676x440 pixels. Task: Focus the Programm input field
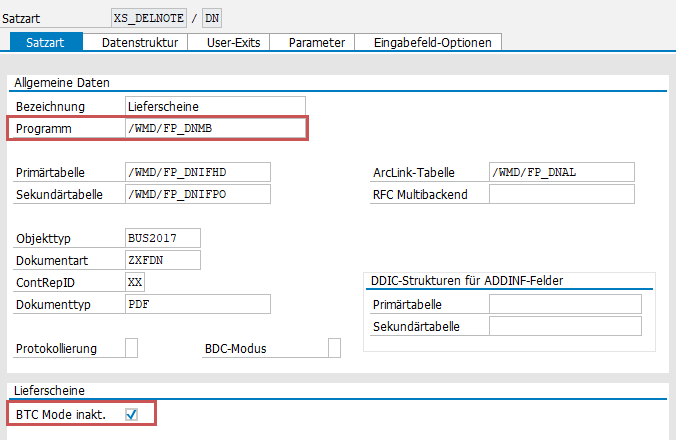click(x=214, y=129)
